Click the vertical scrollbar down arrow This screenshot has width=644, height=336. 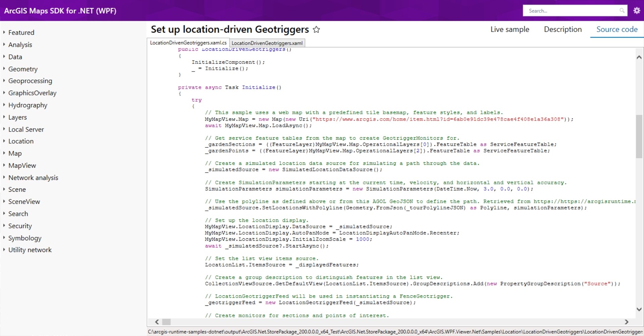[x=639, y=309]
